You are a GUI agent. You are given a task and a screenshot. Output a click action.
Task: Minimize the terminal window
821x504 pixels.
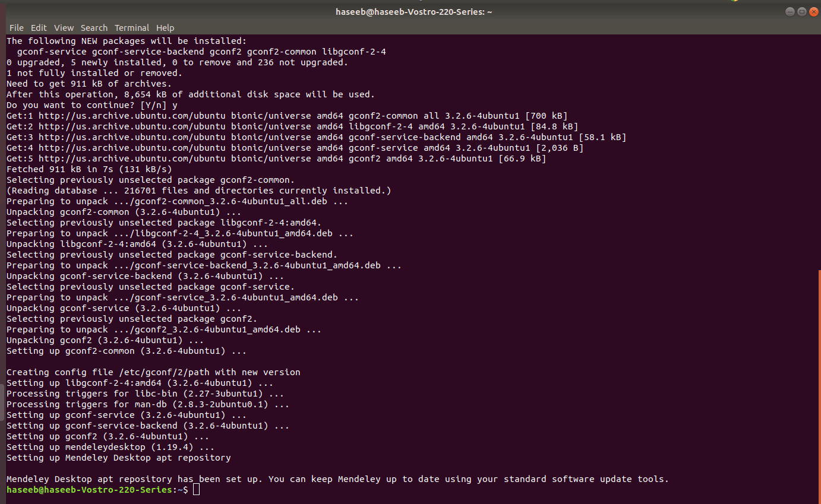tap(790, 11)
